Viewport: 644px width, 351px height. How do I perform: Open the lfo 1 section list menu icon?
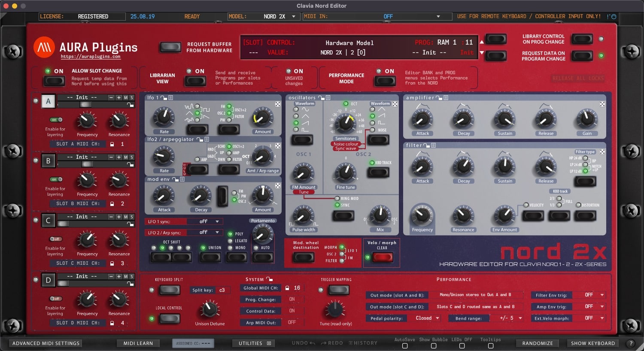(170, 98)
